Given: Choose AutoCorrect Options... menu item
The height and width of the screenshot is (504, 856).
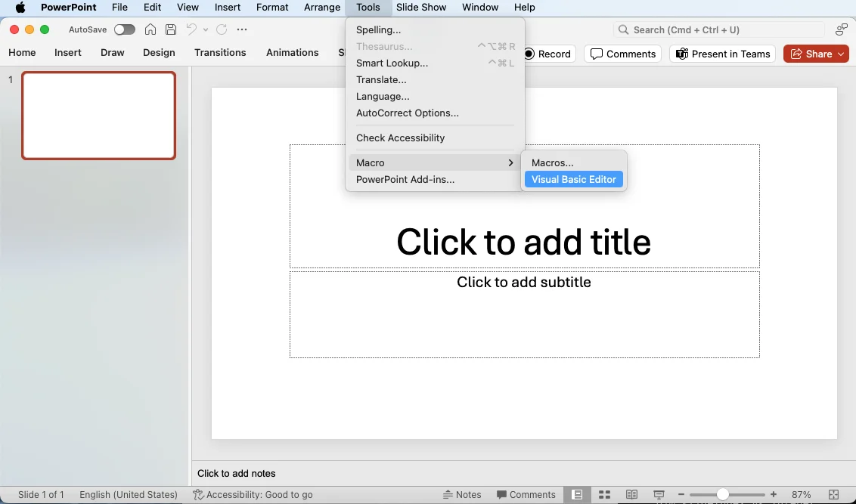Looking at the screenshot, I should click(435, 113).
